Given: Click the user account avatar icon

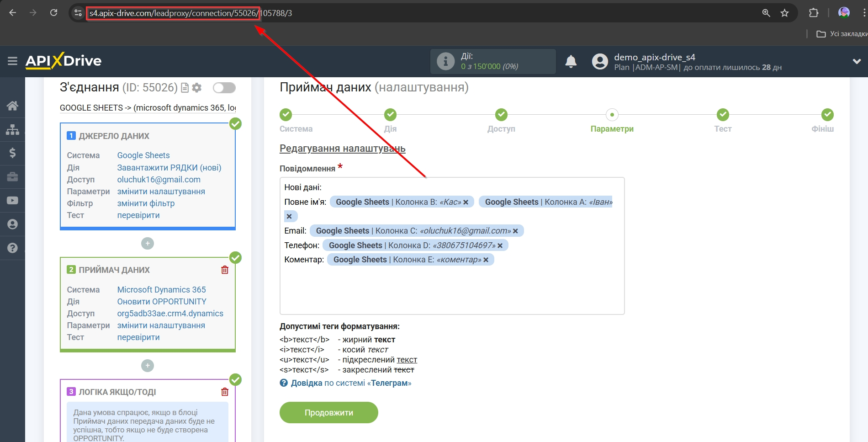Looking at the screenshot, I should click(600, 61).
